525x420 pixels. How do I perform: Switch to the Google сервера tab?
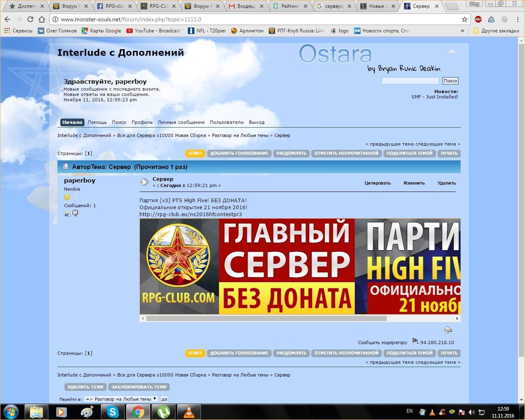pos(334,6)
